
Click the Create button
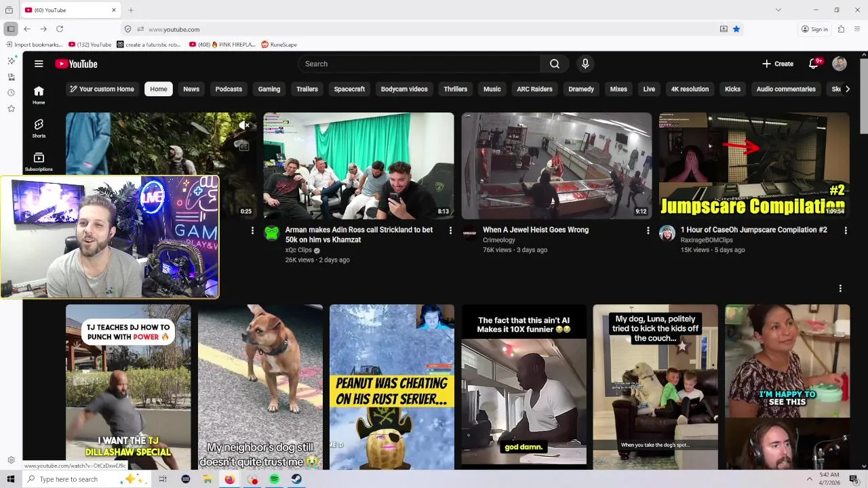pyautogui.click(x=778, y=64)
